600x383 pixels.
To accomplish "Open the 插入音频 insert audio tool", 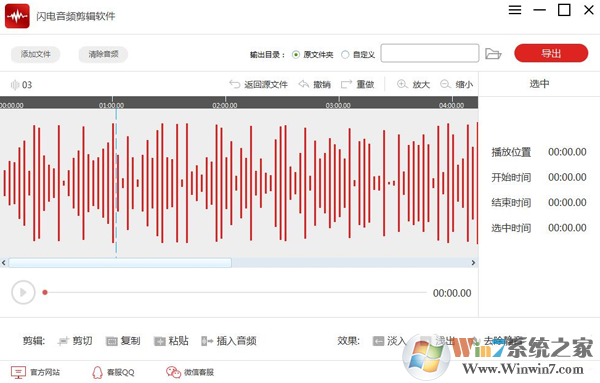I will [229, 341].
